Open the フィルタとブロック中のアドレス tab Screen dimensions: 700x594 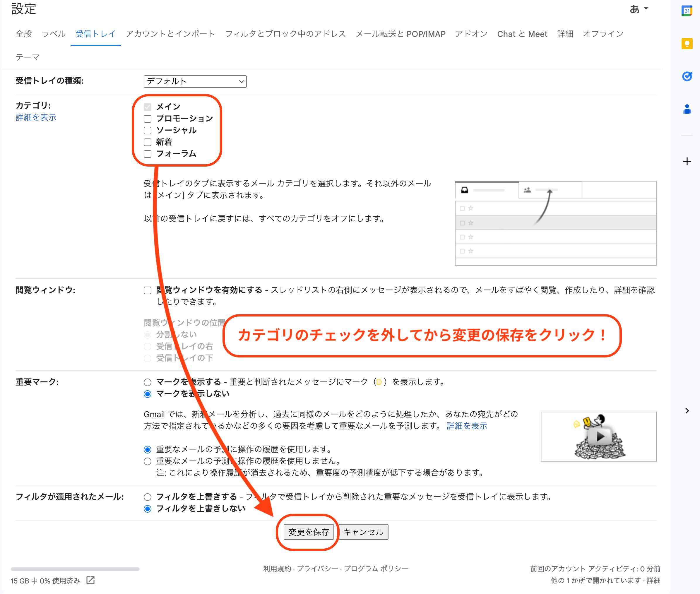click(x=285, y=34)
